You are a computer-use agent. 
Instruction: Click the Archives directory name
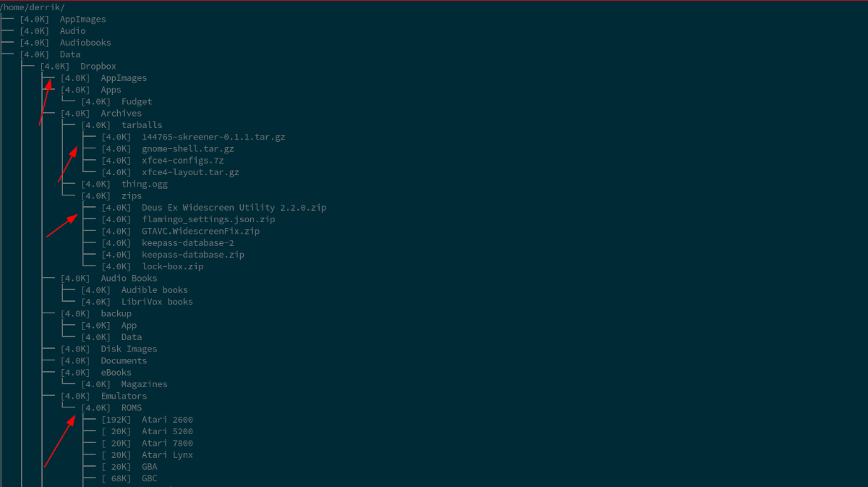[121, 114]
